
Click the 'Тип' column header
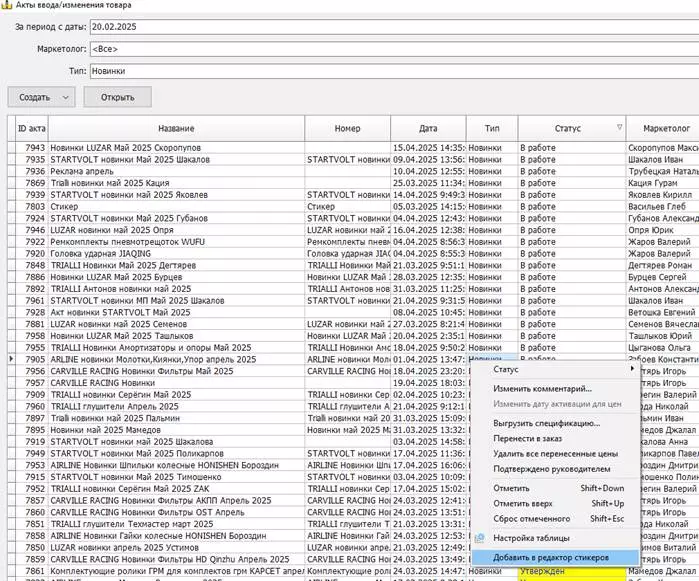492,128
